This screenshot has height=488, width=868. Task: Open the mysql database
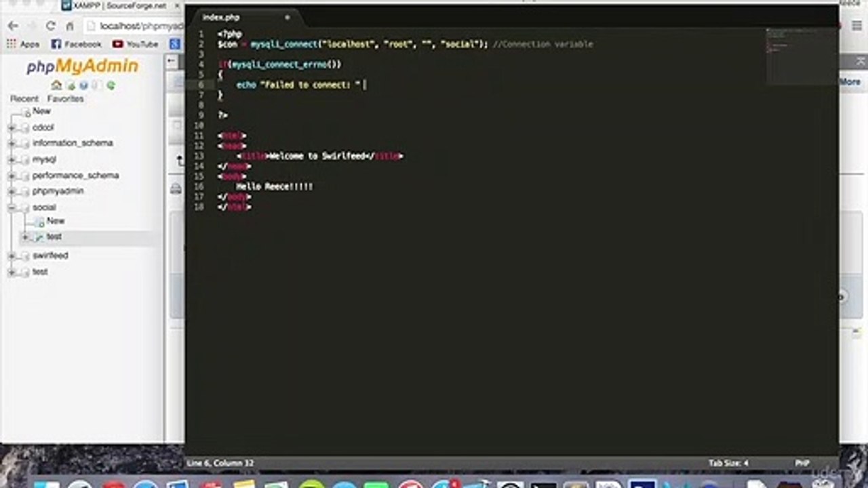pyautogui.click(x=44, y=160)
